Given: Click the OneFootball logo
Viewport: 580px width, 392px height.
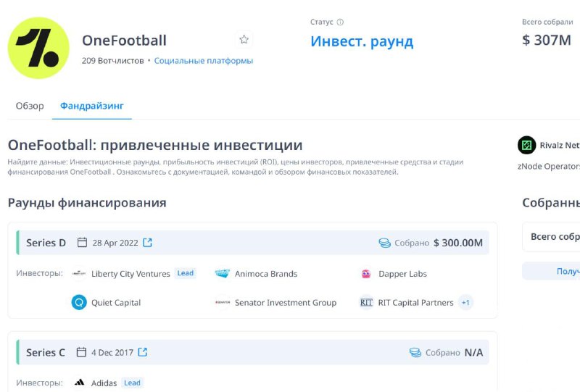Looking at the screenshot, I should 38,48.
